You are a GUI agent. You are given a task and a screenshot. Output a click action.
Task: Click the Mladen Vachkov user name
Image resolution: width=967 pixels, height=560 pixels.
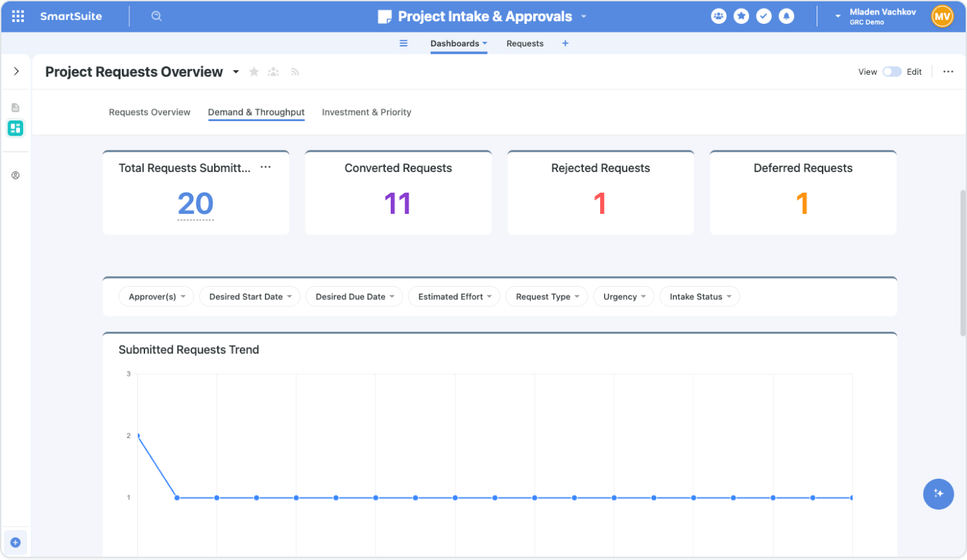point(882,12)
